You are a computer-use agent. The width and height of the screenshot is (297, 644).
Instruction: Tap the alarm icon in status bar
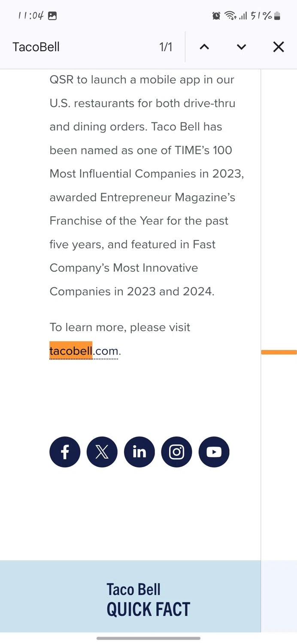(x=216, y=16)
